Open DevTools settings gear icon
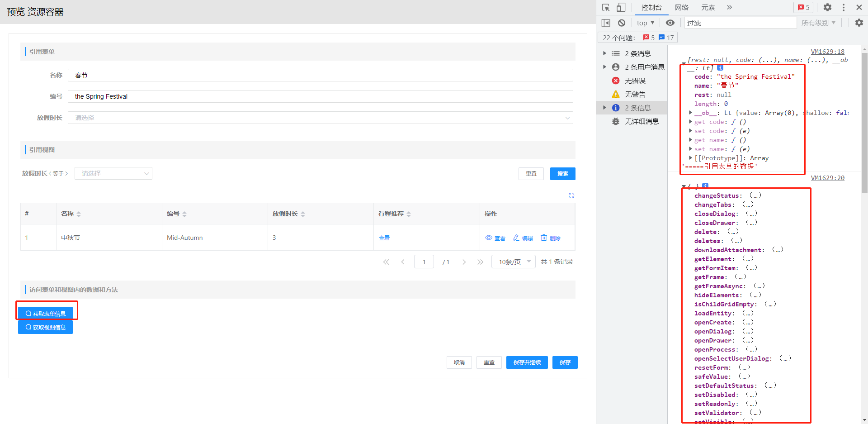This screenshot has width=868, height=424. click(827, 8)
